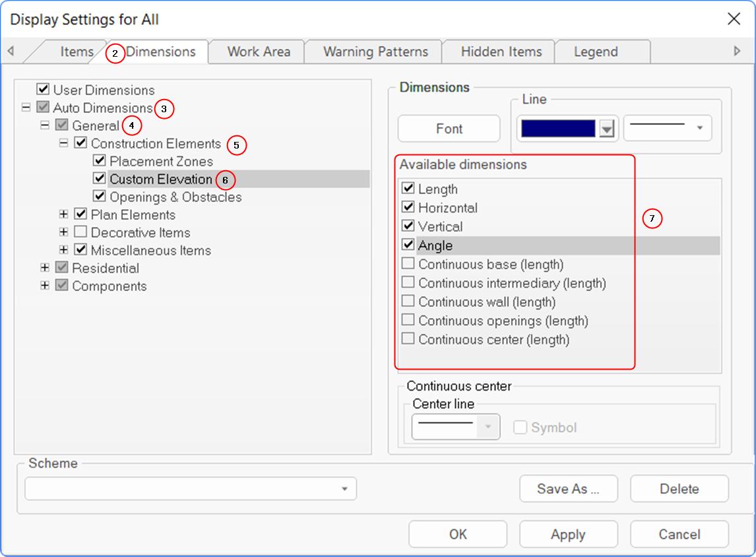This screenshot has height=557, width=756.
Task: Collapse the Construction Elements node
Action: coord(63,143)
